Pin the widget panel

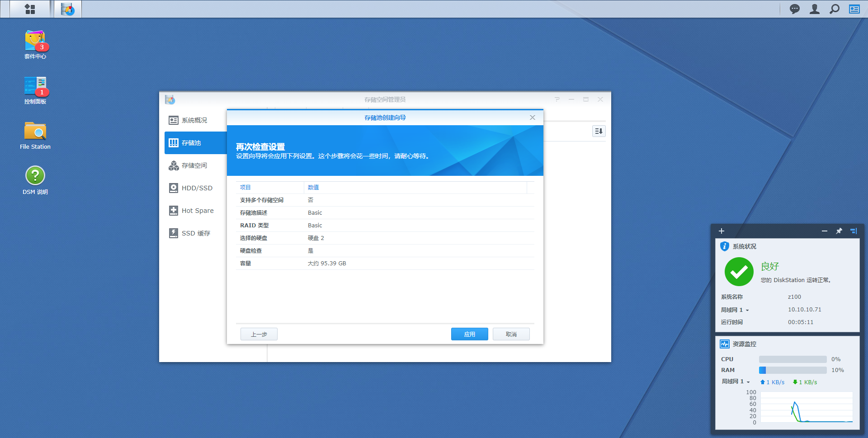pyautogui.click(x=839, y=231)
